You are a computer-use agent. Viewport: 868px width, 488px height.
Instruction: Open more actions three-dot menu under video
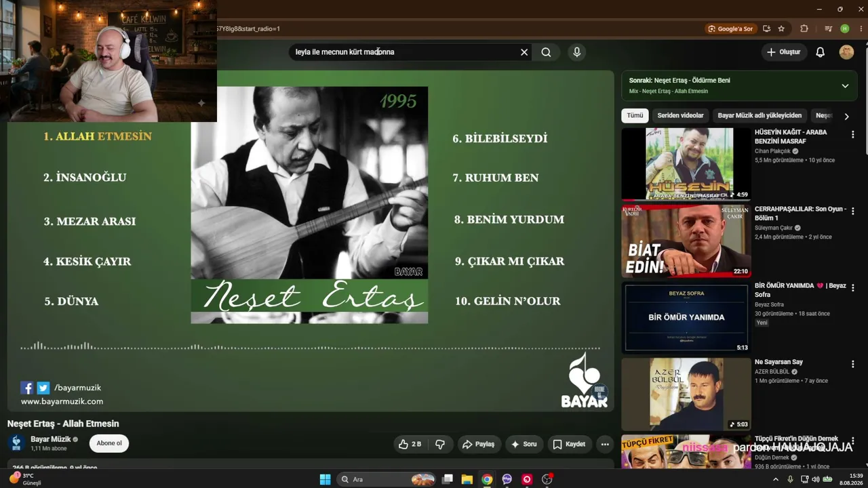pos(605,444)
